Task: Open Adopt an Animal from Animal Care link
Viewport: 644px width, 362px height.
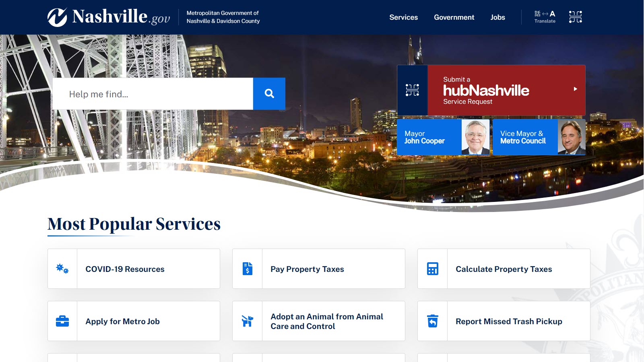Action: click(x=319, y=321)
